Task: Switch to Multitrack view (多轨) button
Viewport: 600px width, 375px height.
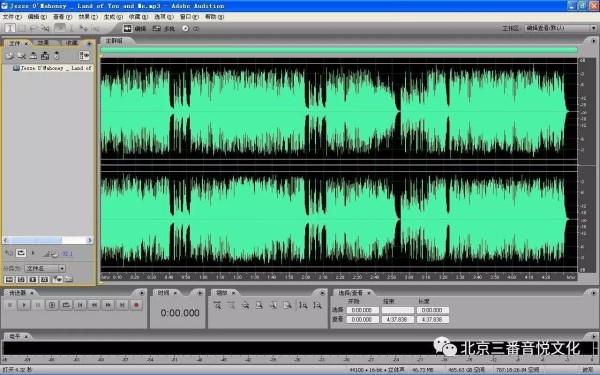Action: [164, 28]
